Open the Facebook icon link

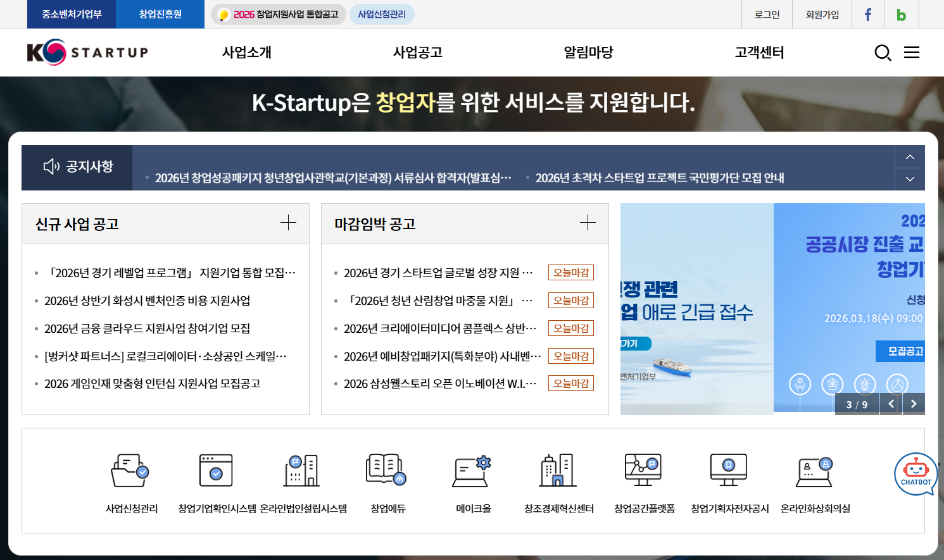pos(867,14)
